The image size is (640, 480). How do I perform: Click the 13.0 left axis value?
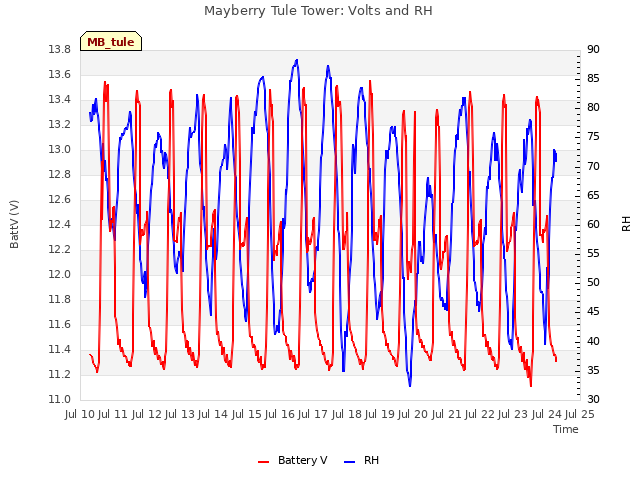[60, 149]
